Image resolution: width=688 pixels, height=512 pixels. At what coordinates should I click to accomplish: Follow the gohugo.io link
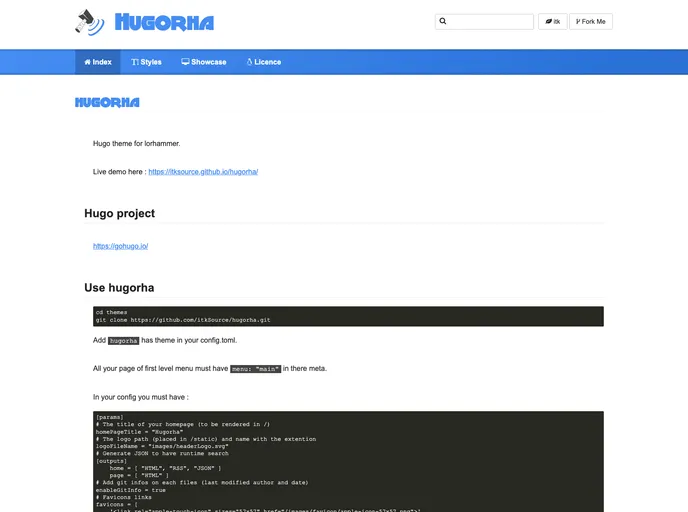pyautogui.click(x=120, y=246)
